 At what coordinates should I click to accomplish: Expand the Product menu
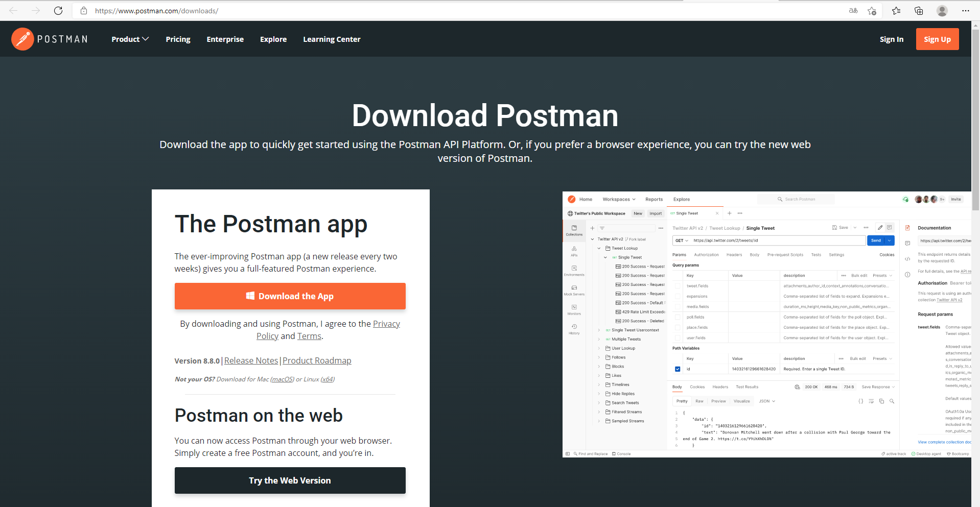pyautogui.click(x=130, y=39)
